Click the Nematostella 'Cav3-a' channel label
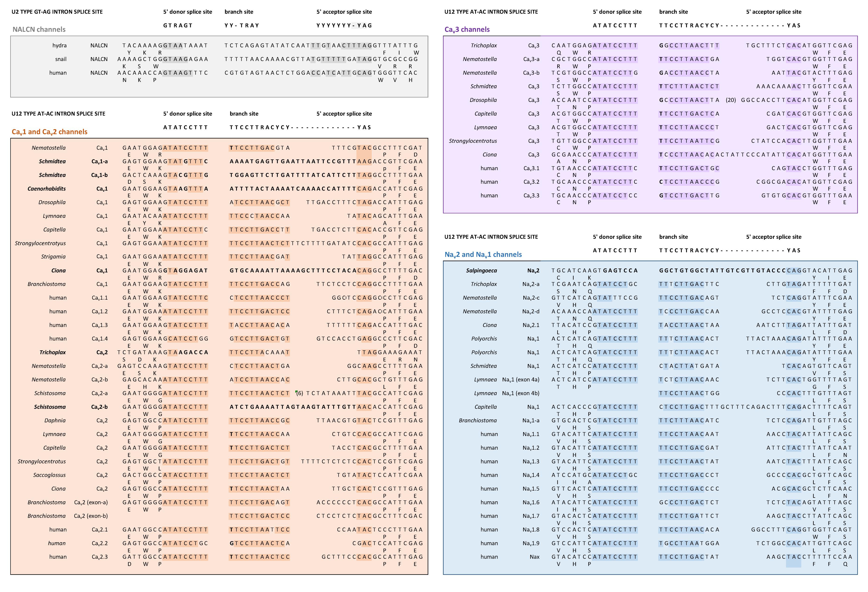The image size is (868, 592). (531, 59)
